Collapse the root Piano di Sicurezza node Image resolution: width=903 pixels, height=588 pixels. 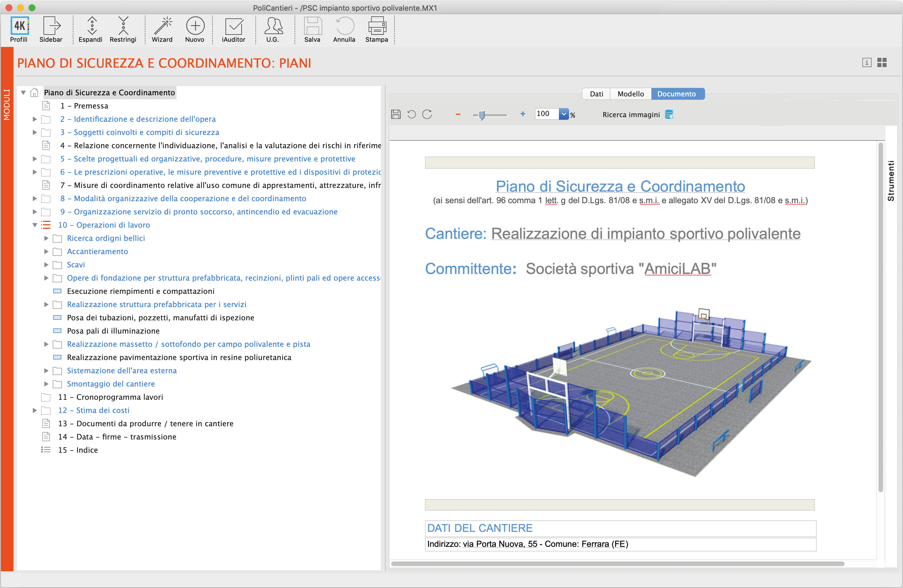pos(23,93)
